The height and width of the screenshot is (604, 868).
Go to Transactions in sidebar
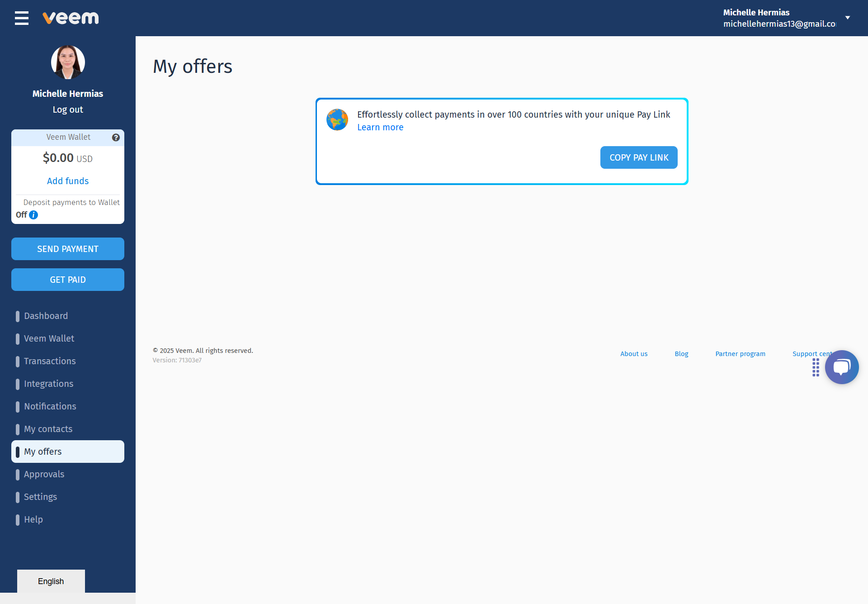click(x=50, y=361)
